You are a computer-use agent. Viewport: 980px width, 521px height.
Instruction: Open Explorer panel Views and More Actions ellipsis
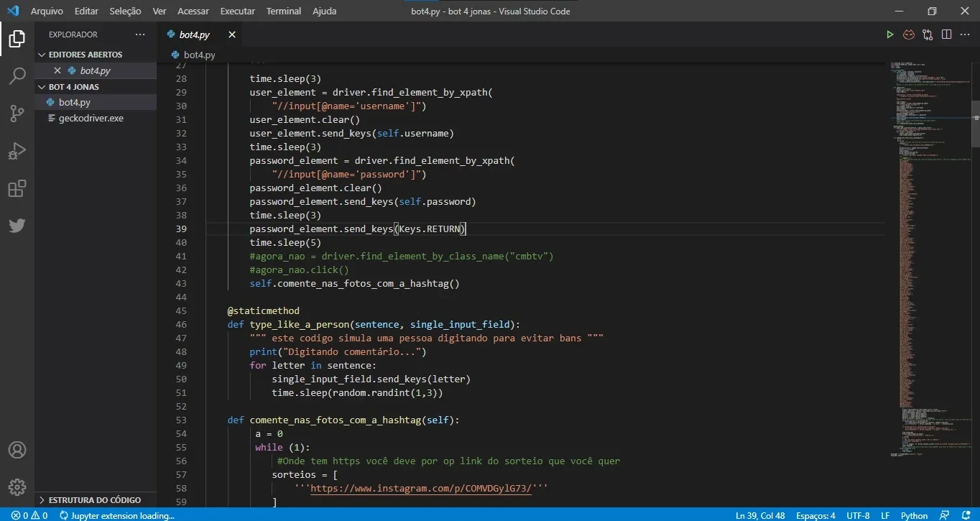[x=140, y=34]
